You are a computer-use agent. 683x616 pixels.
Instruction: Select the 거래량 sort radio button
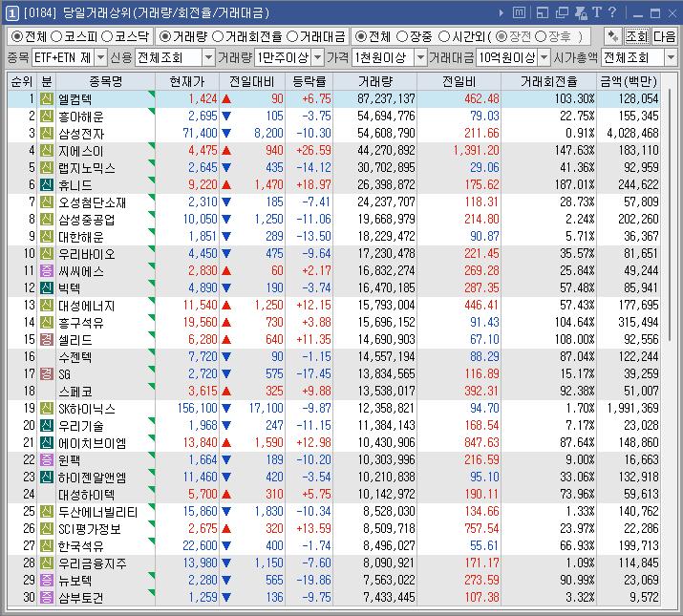[x=164, y=36]
